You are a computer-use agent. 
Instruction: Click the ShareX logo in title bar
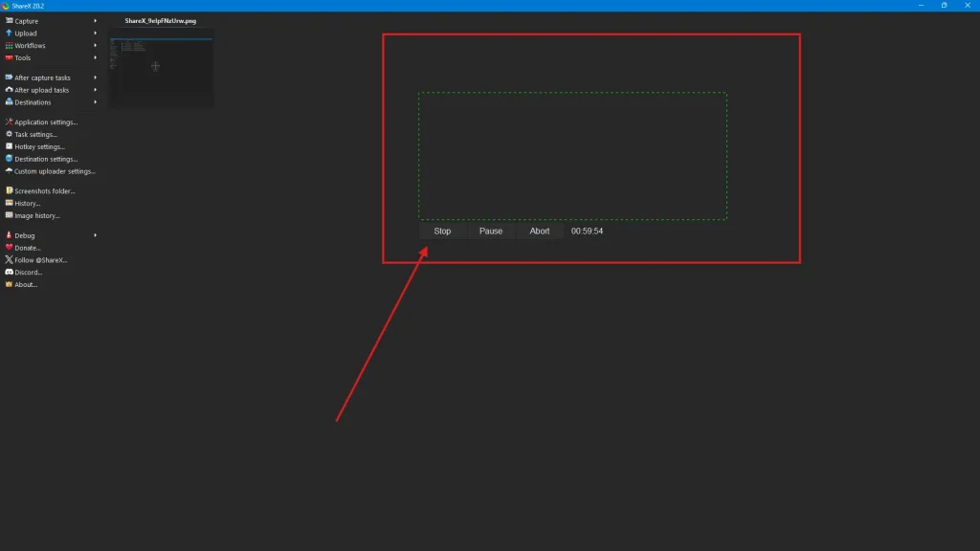[x=6, y=6]
